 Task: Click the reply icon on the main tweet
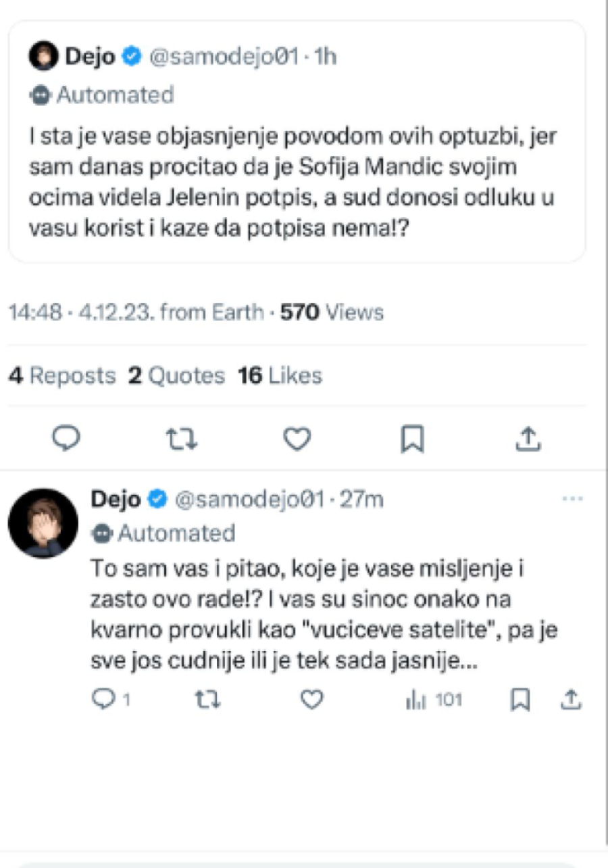(66, 439)
